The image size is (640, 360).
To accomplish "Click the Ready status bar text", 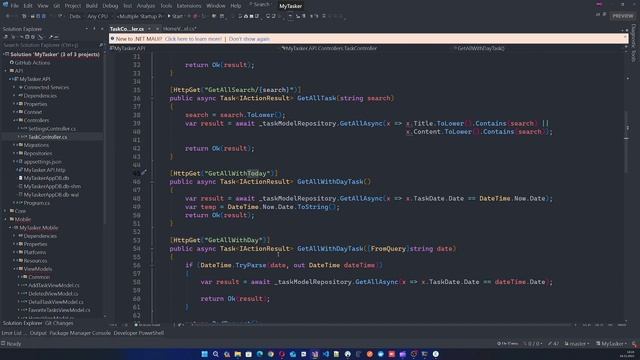I will click(x=13, y=344).
